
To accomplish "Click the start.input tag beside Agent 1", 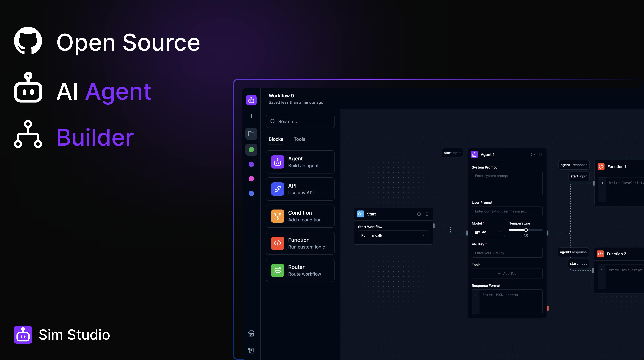I will [x=452, y=153].
